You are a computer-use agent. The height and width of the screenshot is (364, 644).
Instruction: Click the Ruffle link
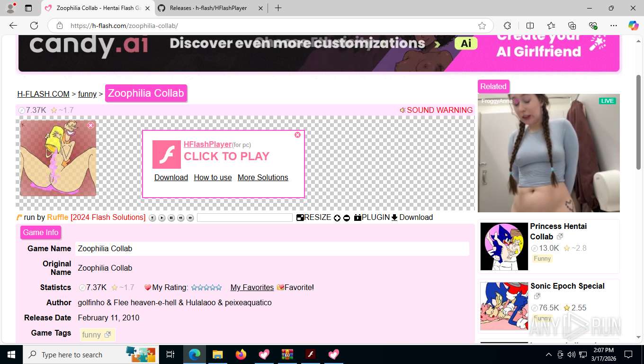click(x=58, y=217)
